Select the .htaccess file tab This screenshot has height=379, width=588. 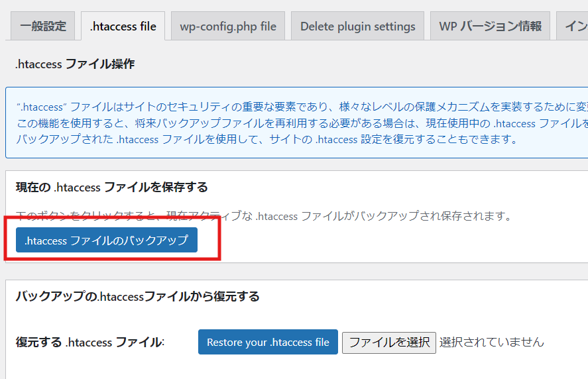tap(123, 27)
